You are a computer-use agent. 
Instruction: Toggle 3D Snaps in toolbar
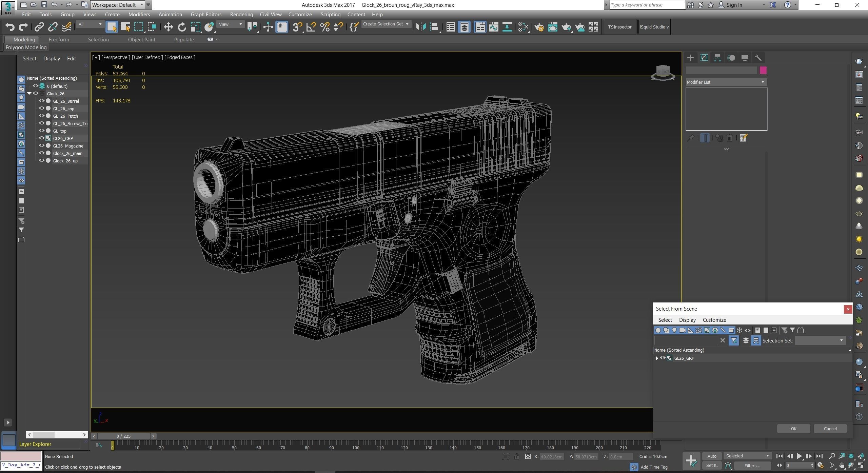297,27
